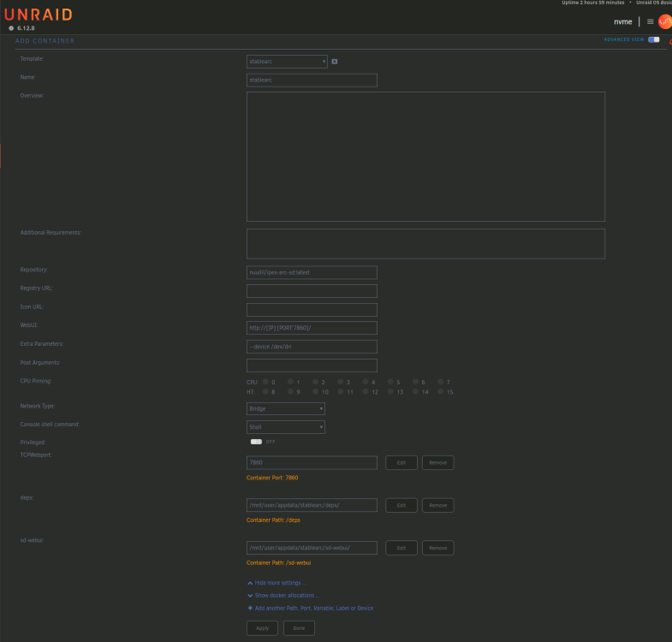Viewport: 672px width, 642px height.
Task: Open the Network Type dropdown
Action: (286, 408)
